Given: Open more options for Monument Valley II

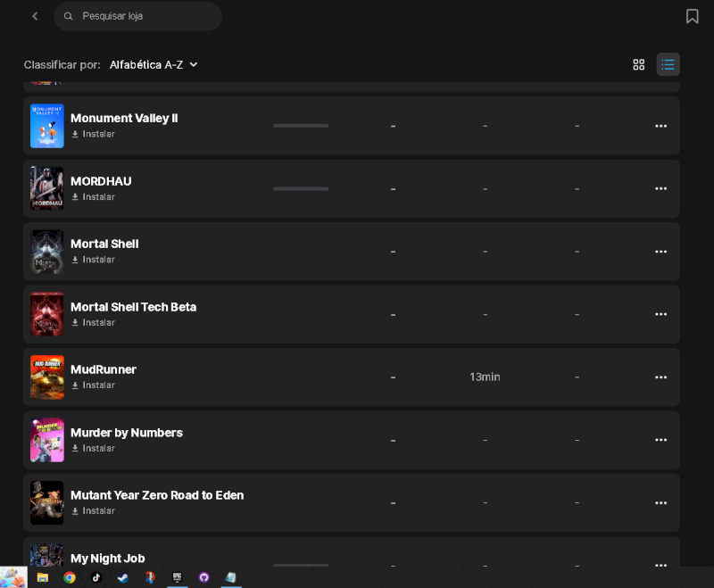Looking at the screenshot, I should coord(660,126).
